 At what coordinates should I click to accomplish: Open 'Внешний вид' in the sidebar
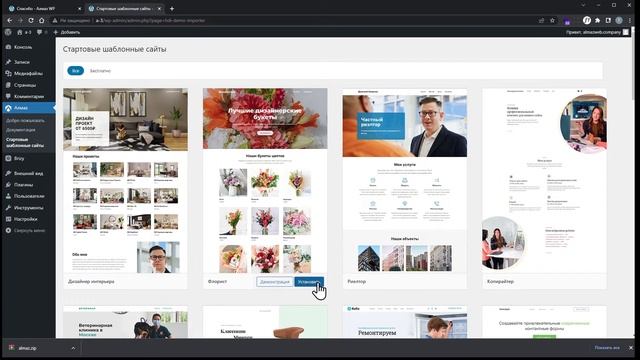tap(28, 173)
